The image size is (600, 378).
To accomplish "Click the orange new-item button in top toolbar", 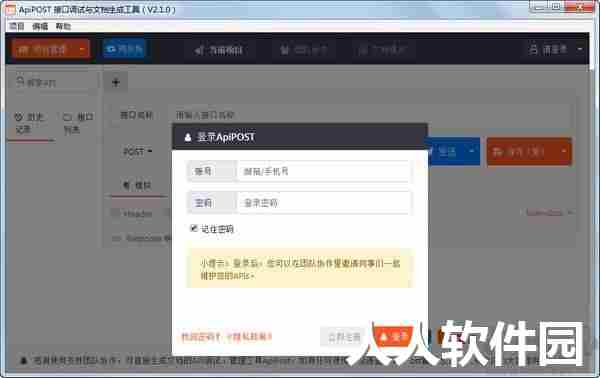I will point(44,49).
